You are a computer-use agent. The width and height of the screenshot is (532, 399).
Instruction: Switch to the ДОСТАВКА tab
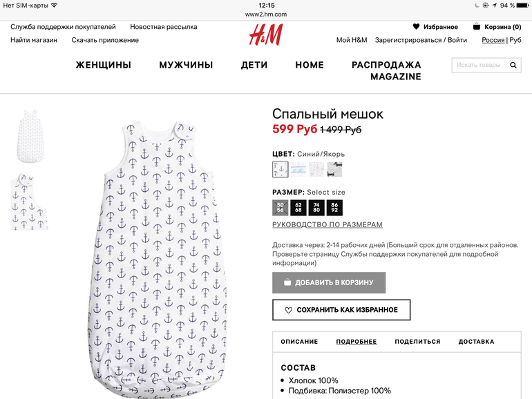pyautogui.click(x=476, y=342)
